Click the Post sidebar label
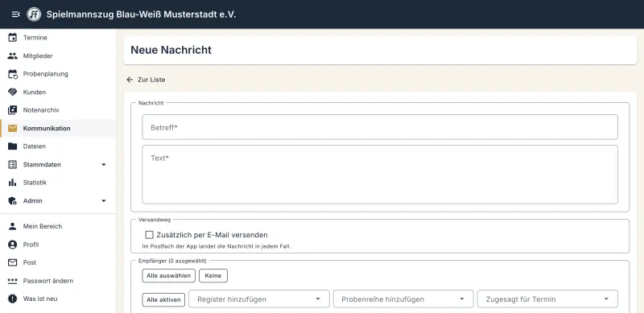The image size is (644, 313). coord(30,262)
